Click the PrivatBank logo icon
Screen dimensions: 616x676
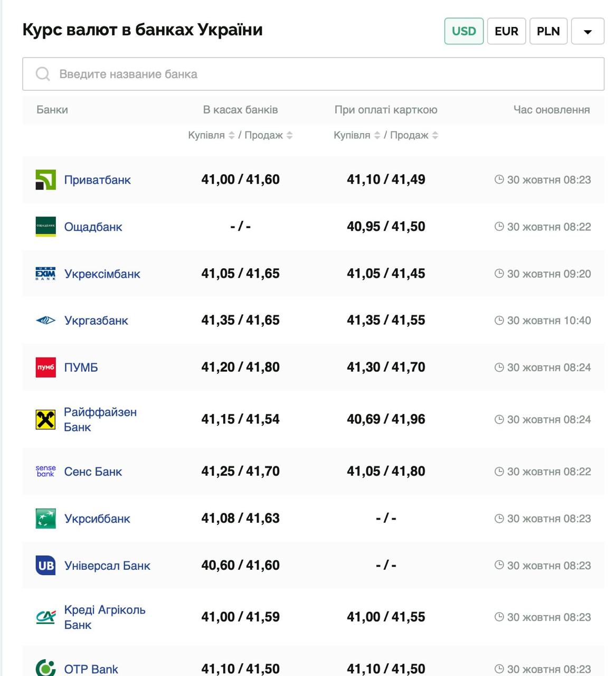45,180
